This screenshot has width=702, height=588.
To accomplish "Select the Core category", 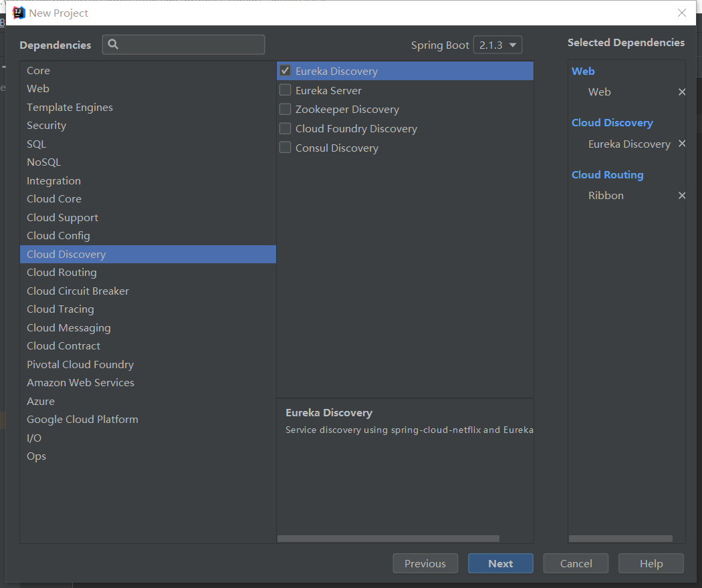I will coord(148,70).
